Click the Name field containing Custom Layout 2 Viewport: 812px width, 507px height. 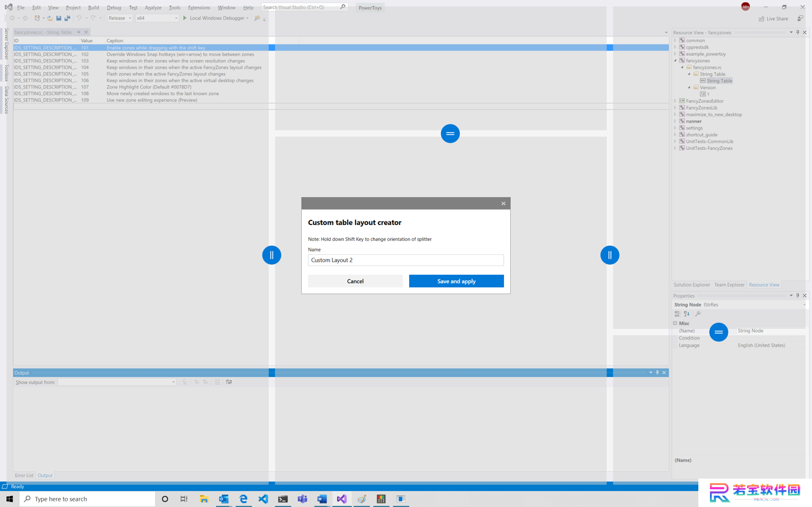pyautogui.click(x=406, y=260)
